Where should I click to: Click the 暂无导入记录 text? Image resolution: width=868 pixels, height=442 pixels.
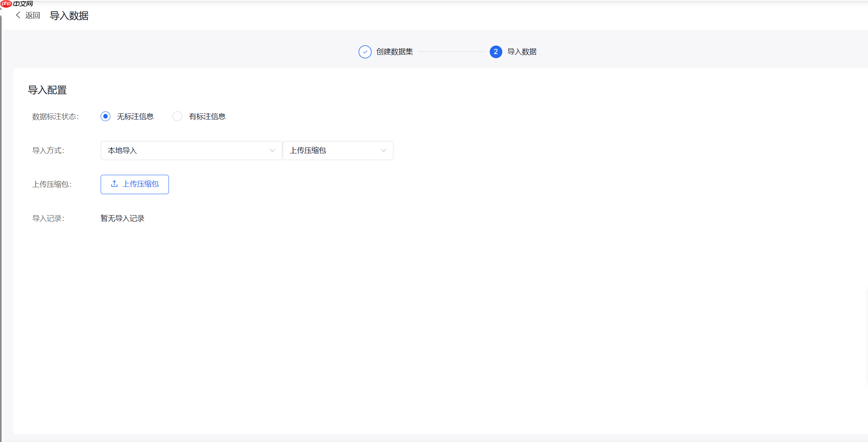coord(122,218)
